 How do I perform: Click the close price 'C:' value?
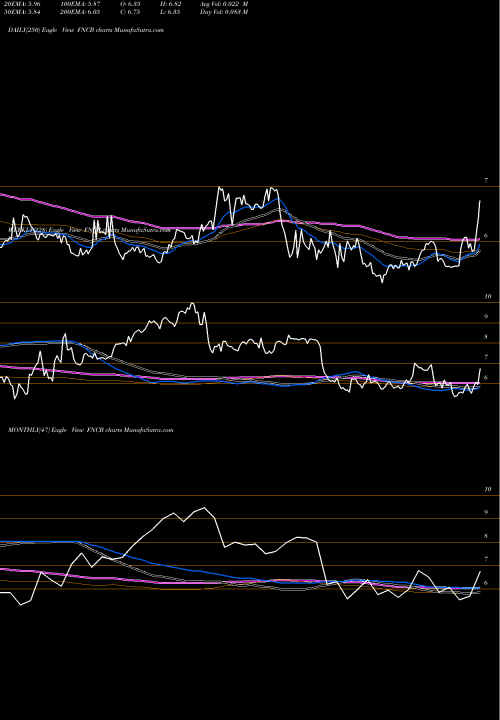pyautogui.click(x=130, y=12)
